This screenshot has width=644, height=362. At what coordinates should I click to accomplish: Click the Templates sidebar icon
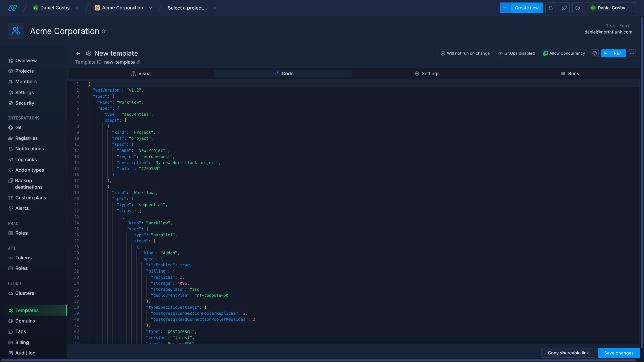(x=10, y=310)
